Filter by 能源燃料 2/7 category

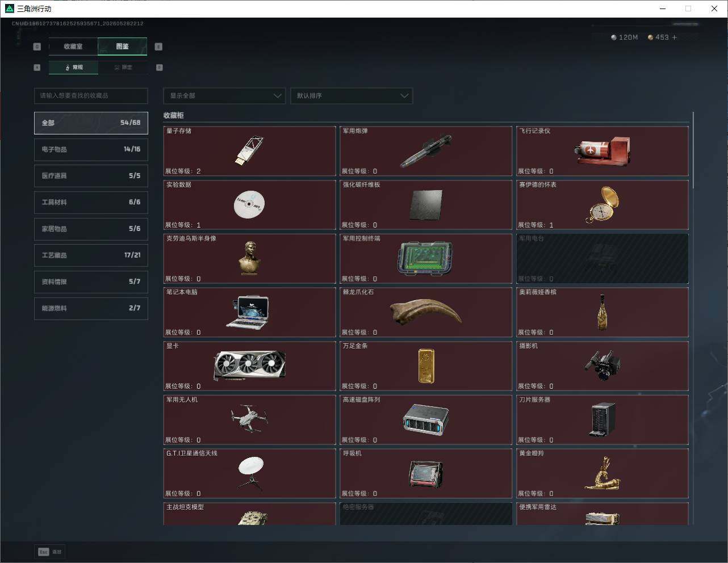91,308
